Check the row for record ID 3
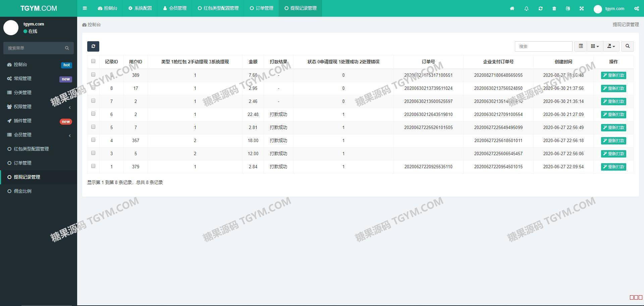Viewport: 644px width, 306px height. (93, 153)
